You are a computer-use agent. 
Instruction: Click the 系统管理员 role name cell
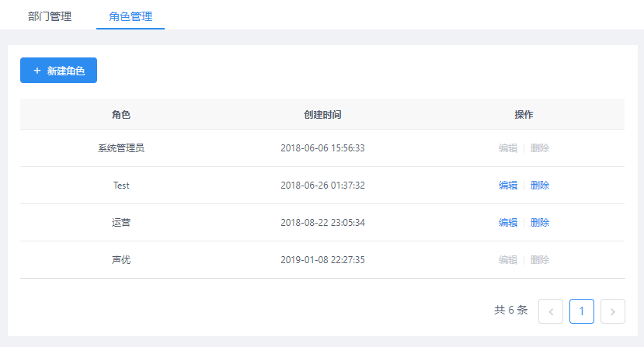(121, 148)
